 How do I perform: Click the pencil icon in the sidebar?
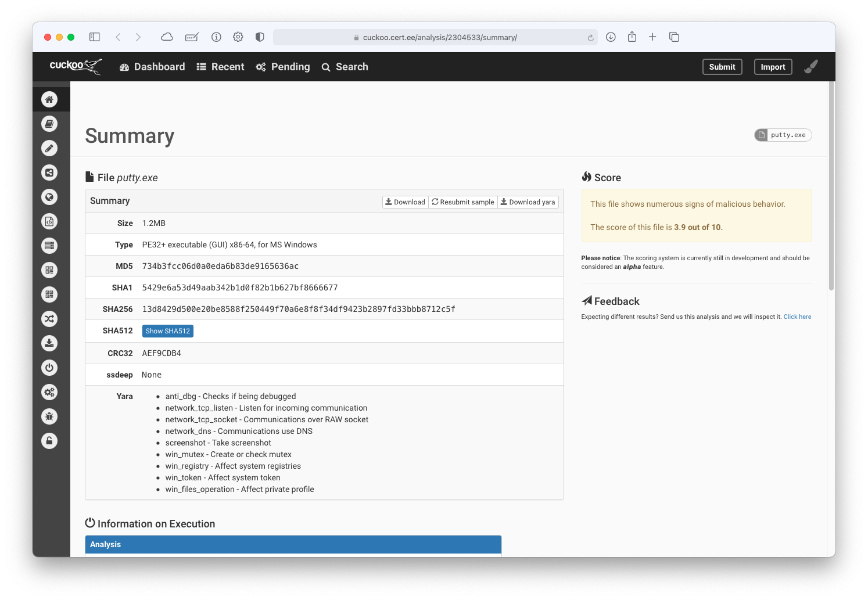click(x=49, y=148)
